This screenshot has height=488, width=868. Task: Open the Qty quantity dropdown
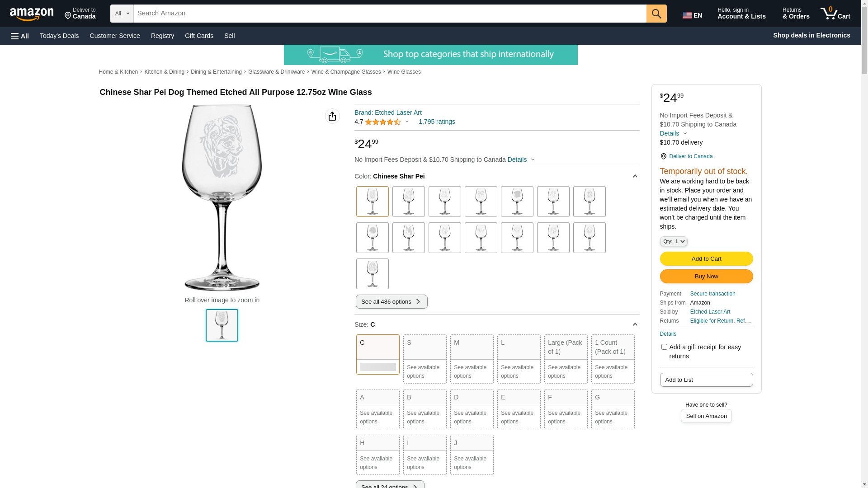(x=674, y=241)
